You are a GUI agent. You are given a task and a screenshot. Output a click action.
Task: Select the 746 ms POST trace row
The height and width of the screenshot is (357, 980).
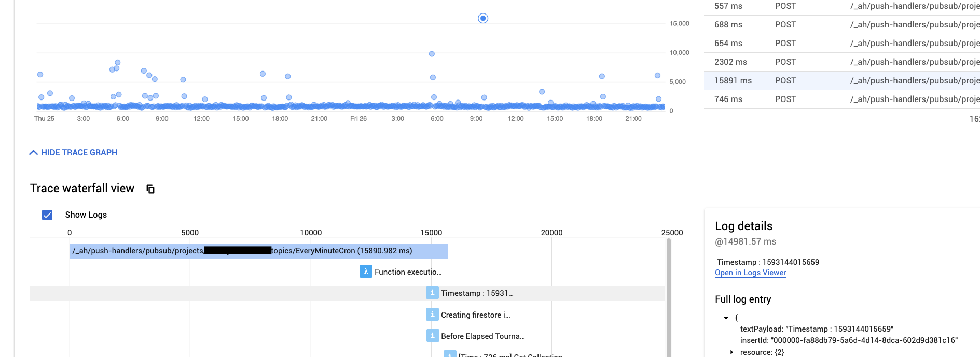coord(841,99)
